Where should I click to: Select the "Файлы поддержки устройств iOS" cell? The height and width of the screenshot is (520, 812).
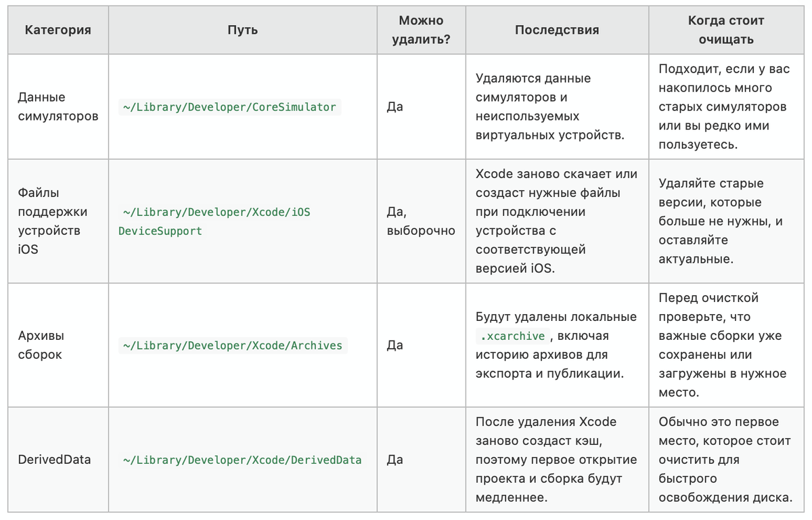coord(52,221)
